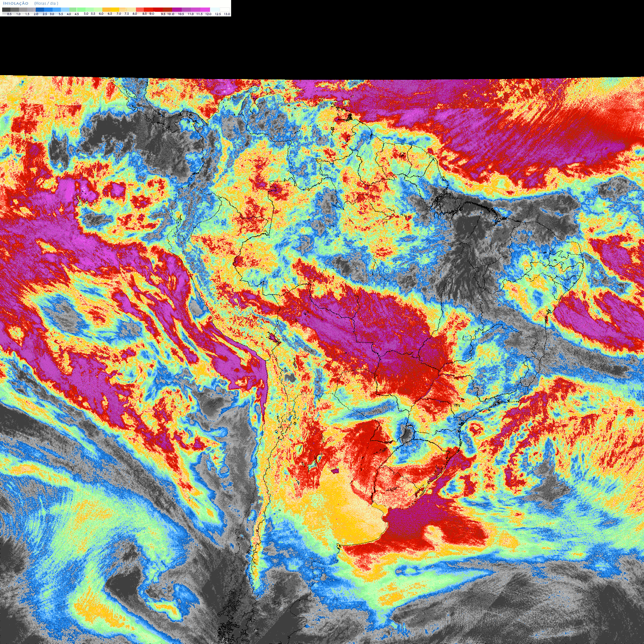Click the 5.5 legend value
The image size is (644, 644).
(93, 14)
